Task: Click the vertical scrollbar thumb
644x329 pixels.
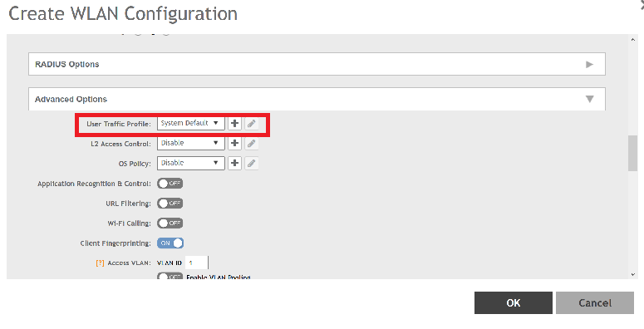Action: click(x=632, y=153)
